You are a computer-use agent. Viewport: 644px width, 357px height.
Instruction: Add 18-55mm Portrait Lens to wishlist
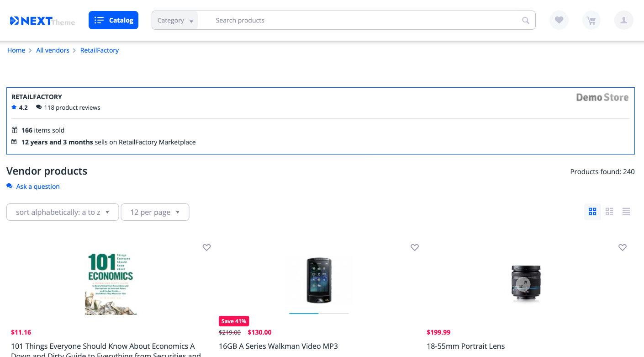coord(623,247)
